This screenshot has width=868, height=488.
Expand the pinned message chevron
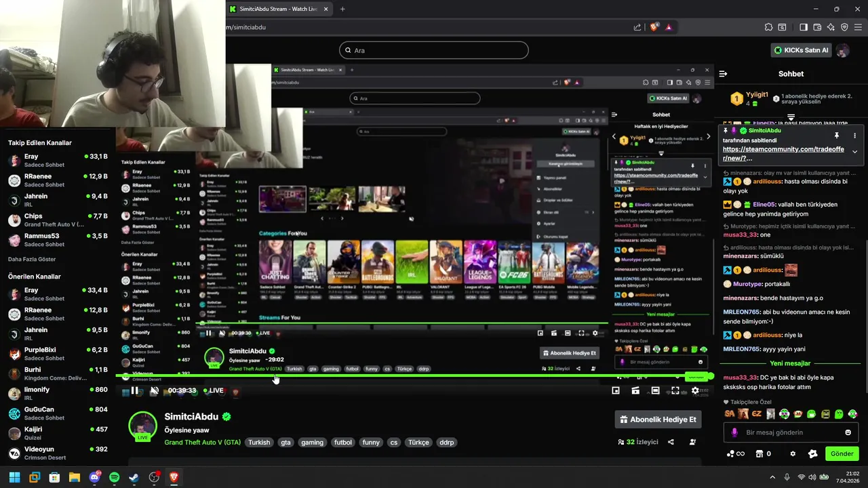(x=854, y=151)
